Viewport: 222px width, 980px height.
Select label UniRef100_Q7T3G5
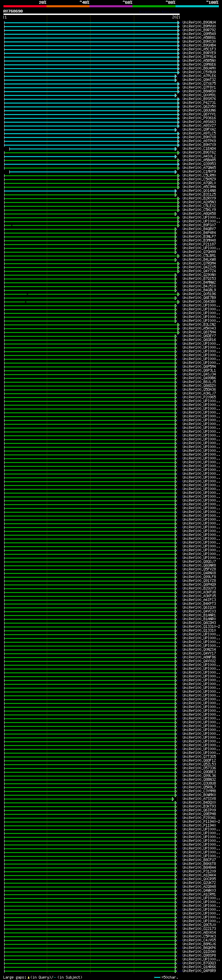click(199, 757)
